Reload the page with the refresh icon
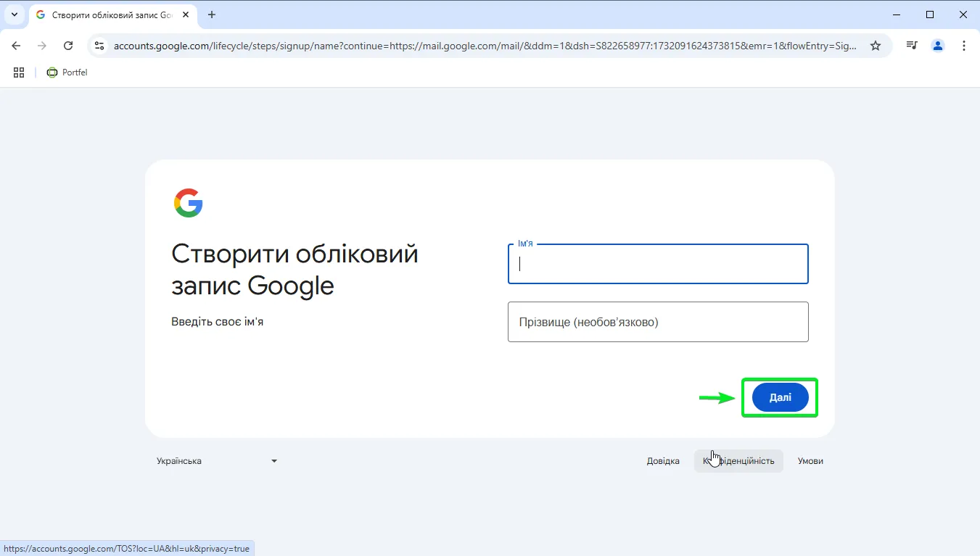This screenshot has height=556, width=980. [68, 46]
